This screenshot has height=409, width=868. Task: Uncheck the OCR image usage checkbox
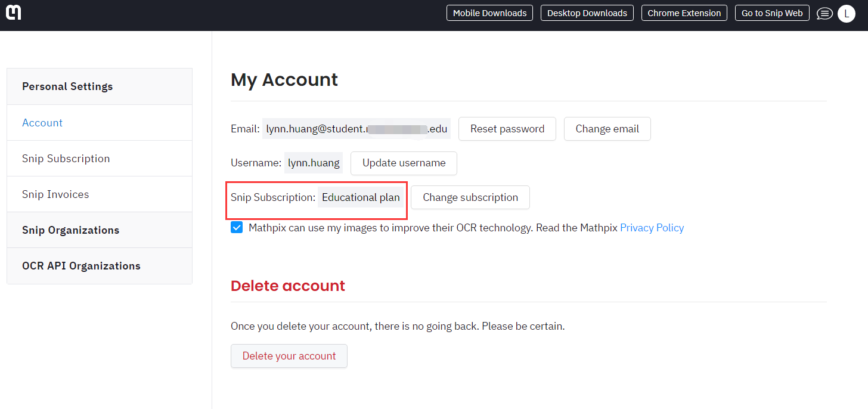click(x=237, y=228)
